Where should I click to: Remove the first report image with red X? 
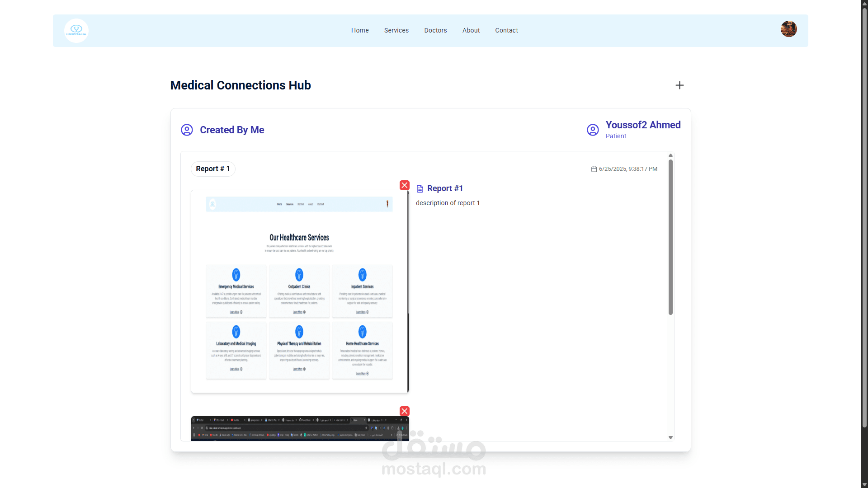(x=405, y=185)
